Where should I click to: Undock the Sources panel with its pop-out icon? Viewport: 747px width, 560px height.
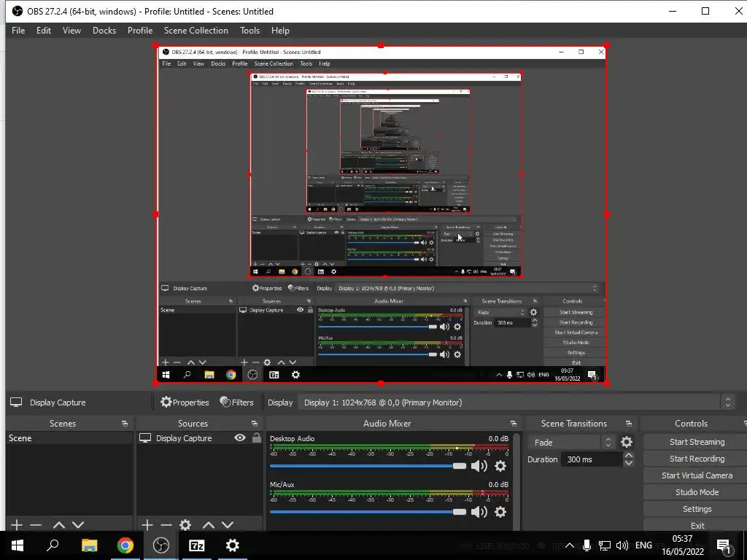255,424
